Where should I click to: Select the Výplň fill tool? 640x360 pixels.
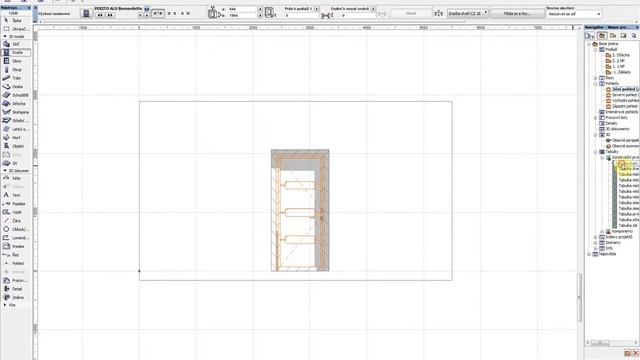coord(16,212)
